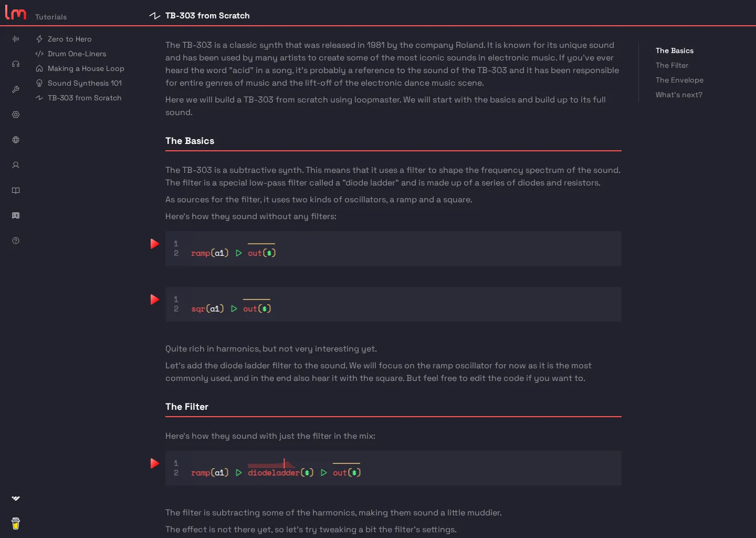
Task: Select the wrench tools icon
Action: point(16,89)
